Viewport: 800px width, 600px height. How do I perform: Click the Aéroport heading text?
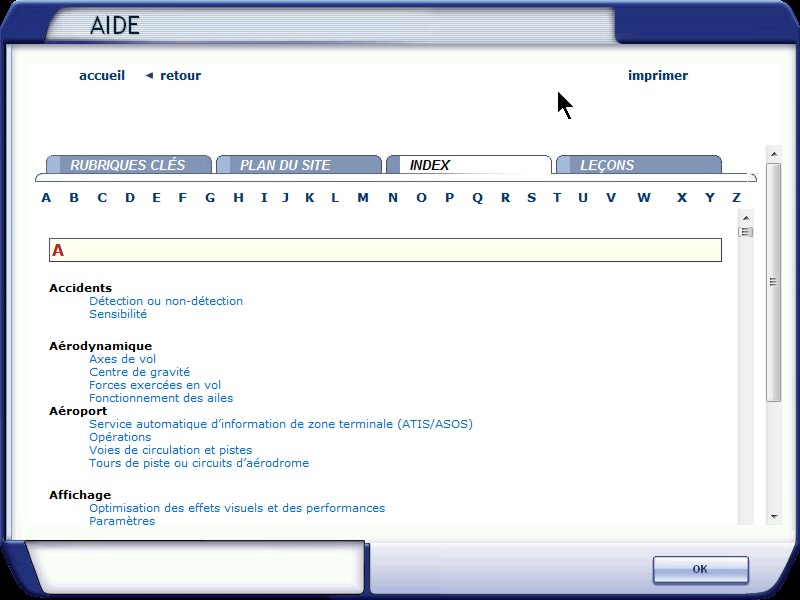(x=78, y=411)
